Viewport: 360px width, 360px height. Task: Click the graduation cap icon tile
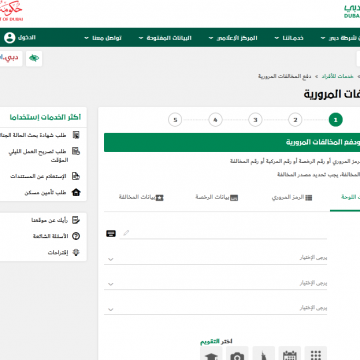pyautogui.click(x=211, y=354)
